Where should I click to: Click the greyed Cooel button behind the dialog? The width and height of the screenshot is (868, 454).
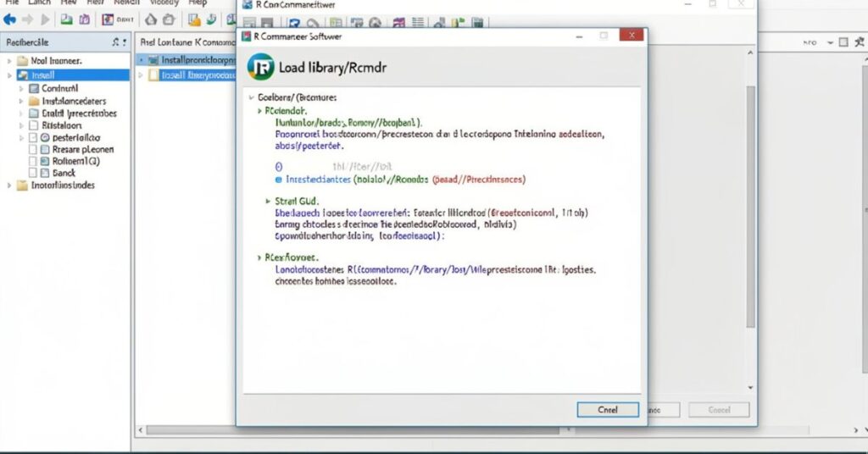(x=719, y=410)
